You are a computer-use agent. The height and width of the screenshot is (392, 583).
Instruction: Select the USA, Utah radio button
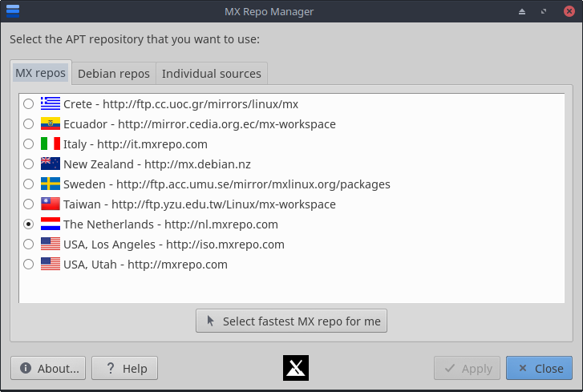point(28,265)
